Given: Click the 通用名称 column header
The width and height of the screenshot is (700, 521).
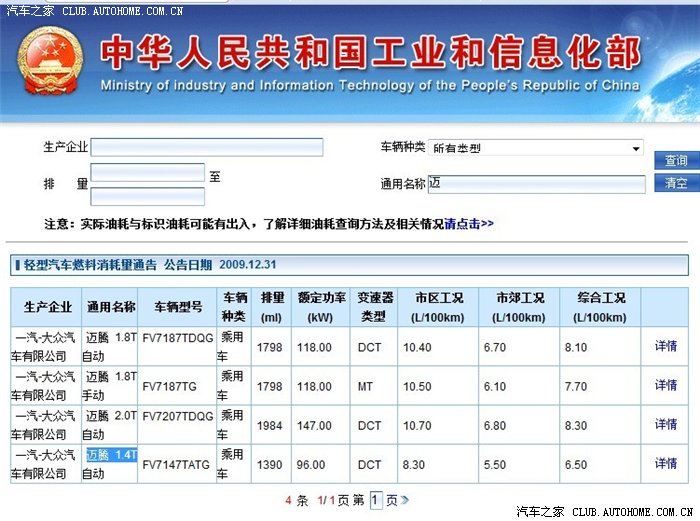Looking at the screenshot, I should (x=110, y=307).
